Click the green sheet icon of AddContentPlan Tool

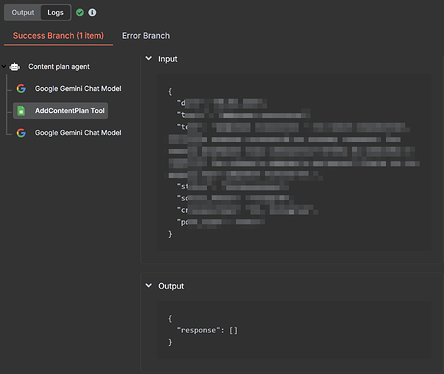click(x=21, y=111)
